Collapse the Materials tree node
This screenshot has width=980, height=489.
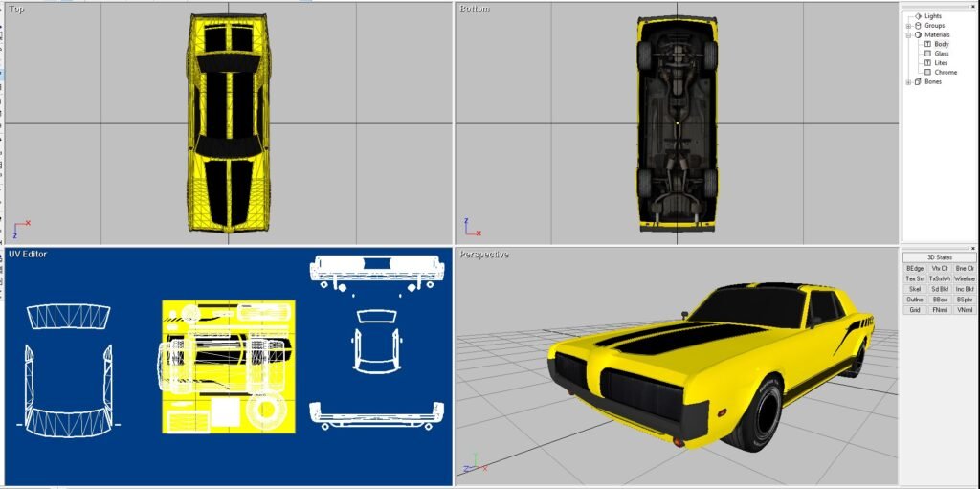point(908,35)
